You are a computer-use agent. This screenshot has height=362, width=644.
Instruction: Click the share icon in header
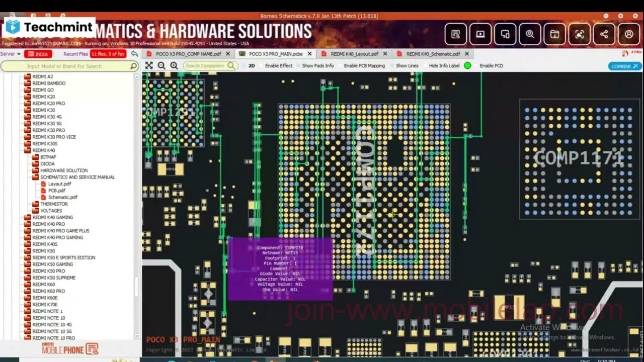coord(604,34)
